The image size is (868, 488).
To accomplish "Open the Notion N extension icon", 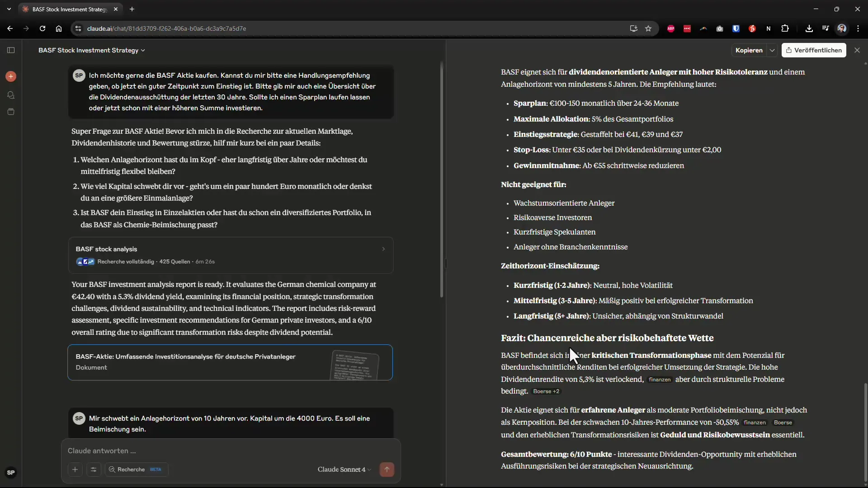I will [x=769, y=28].
